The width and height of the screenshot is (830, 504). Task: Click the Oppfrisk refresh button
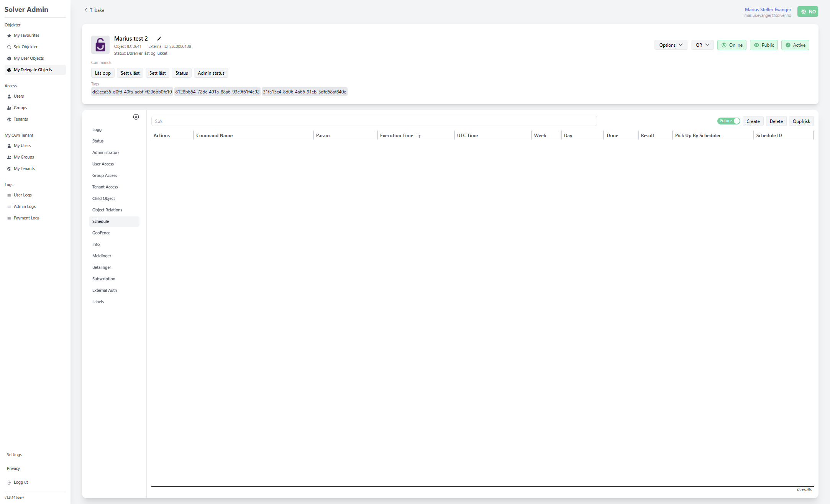point(801,121)
